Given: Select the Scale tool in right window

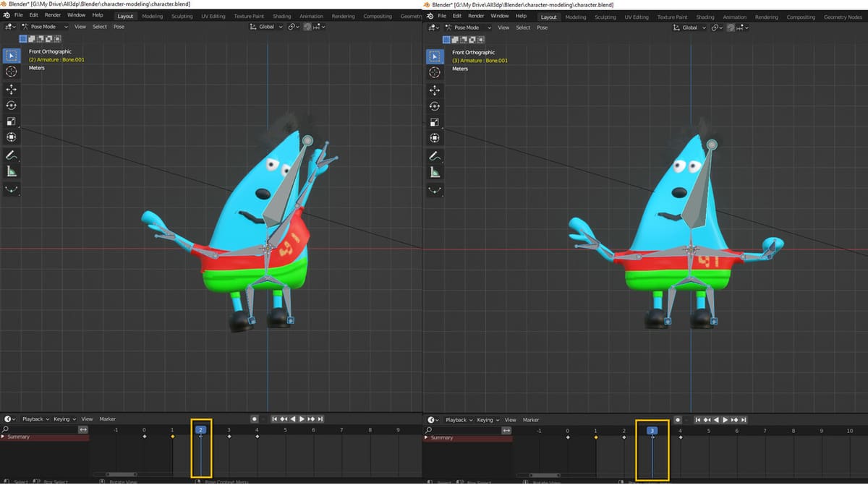Looking at the screenshot, I should click(x=435, y=121).
